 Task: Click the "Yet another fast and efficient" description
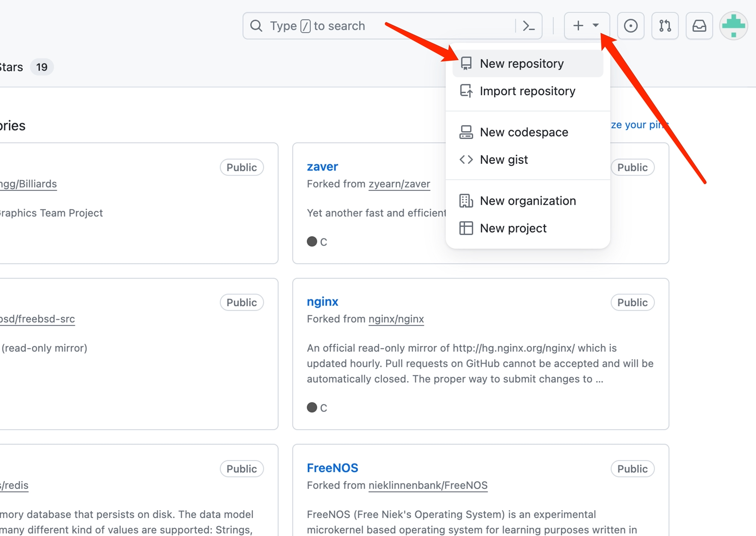pos(376,213)
